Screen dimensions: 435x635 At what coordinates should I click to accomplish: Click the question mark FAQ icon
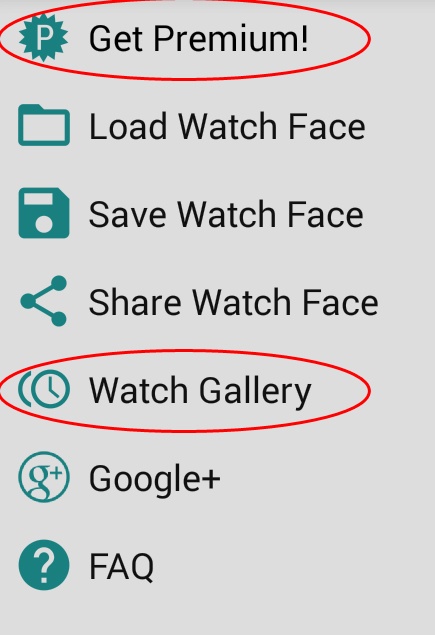click(x=44, y=565)
